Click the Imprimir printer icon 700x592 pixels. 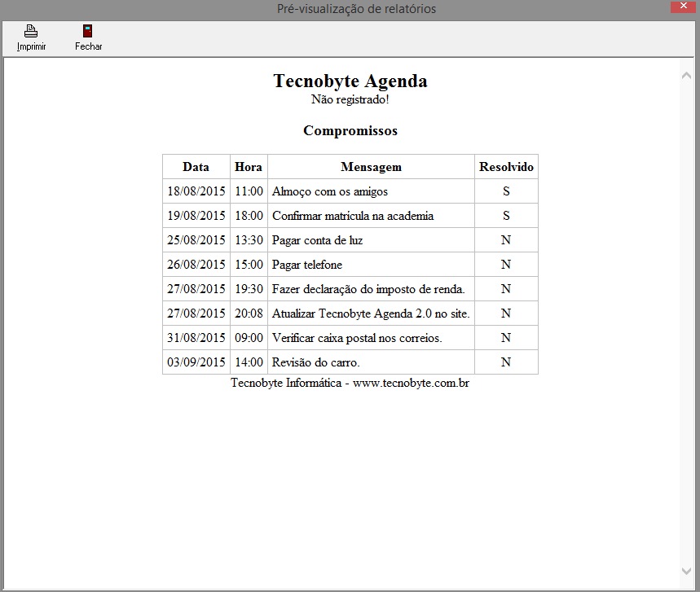pyautogui.click(x=31, y=32)
